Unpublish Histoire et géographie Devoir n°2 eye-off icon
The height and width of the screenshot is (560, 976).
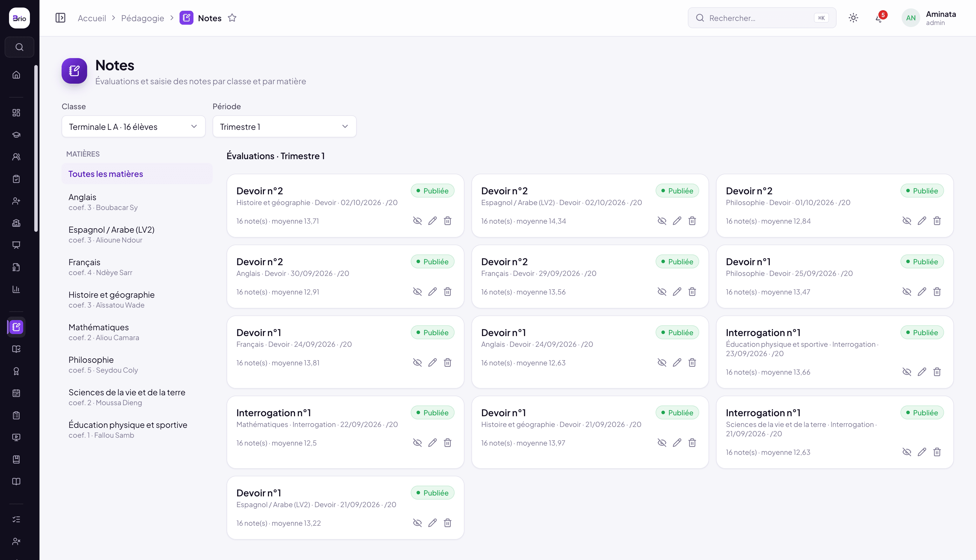(417, 221)
